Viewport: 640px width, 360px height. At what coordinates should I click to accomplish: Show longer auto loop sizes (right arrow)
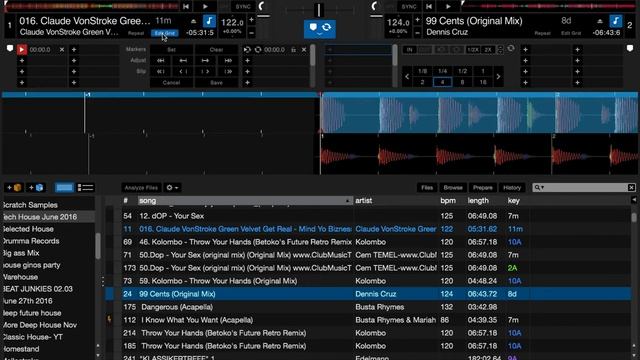click(498, 77)
